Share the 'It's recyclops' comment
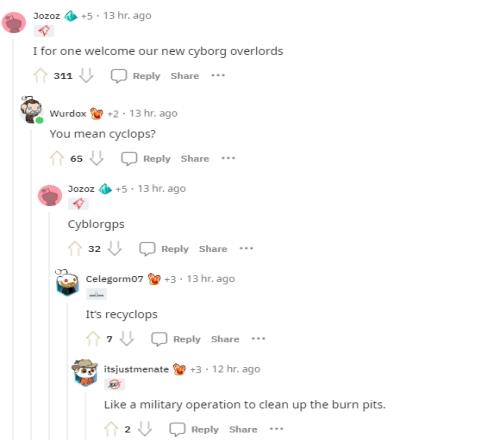The width and height of the screenshot is (500, 440). [225, 339]
